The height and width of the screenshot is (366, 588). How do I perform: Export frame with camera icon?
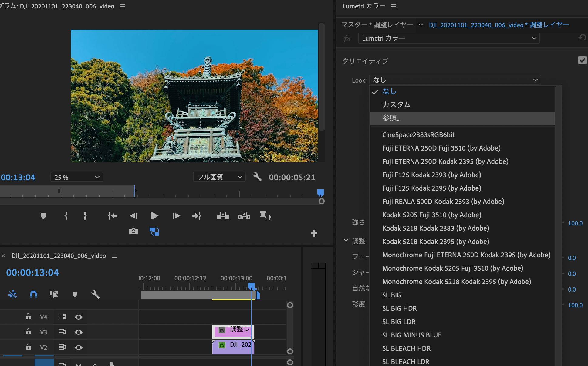coord(133,231)
